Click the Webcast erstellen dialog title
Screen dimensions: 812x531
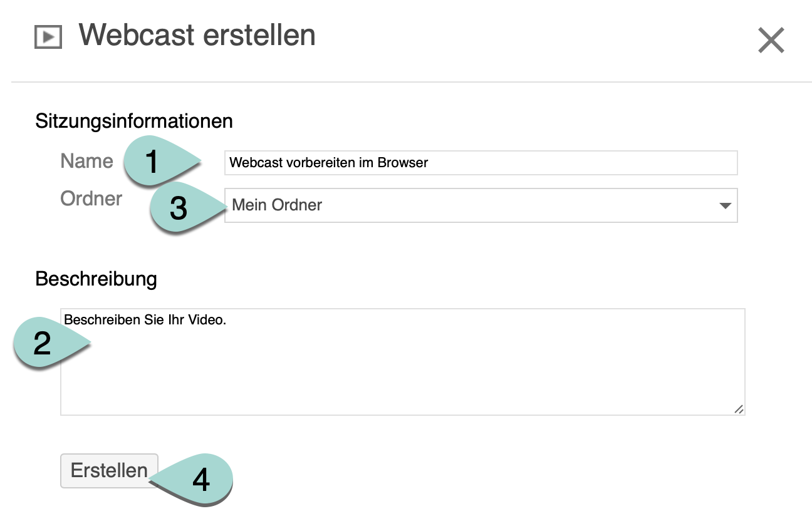[x=197, y=36]
